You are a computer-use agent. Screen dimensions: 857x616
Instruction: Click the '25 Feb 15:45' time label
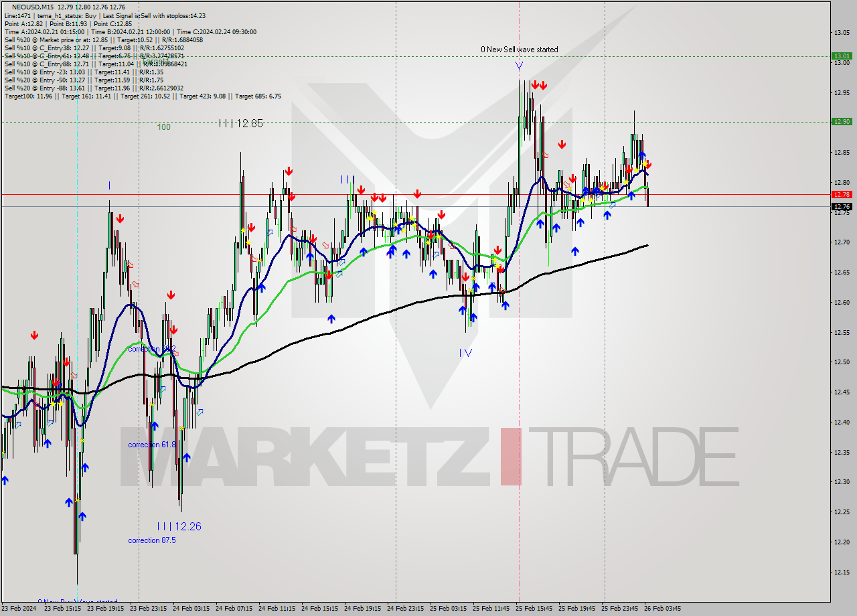[534, 609]
